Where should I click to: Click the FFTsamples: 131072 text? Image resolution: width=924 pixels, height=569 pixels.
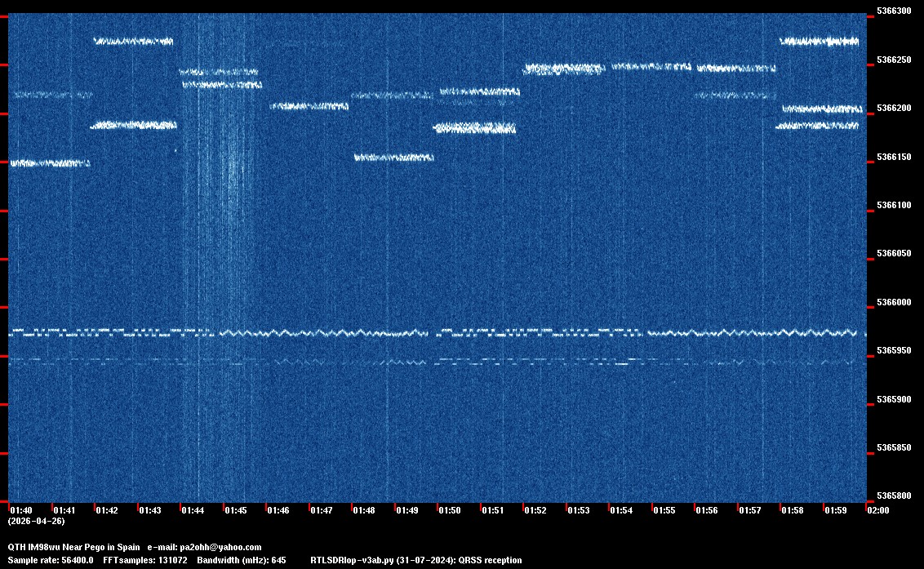tap(145, 560)
